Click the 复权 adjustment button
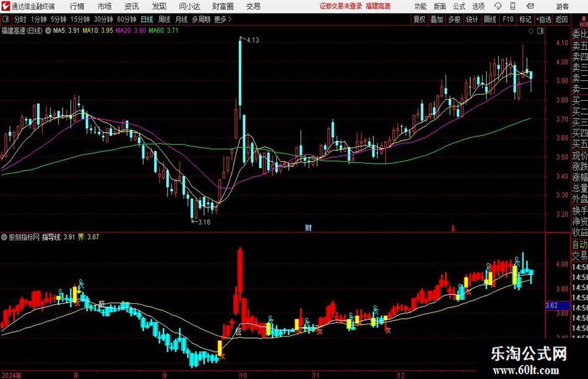Screen dimensions: 588x379 [419, 19]
